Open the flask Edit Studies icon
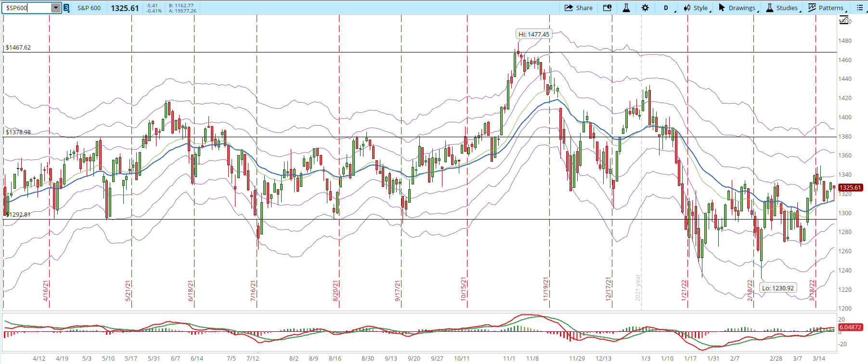868x364 pixels. (626, 8)
